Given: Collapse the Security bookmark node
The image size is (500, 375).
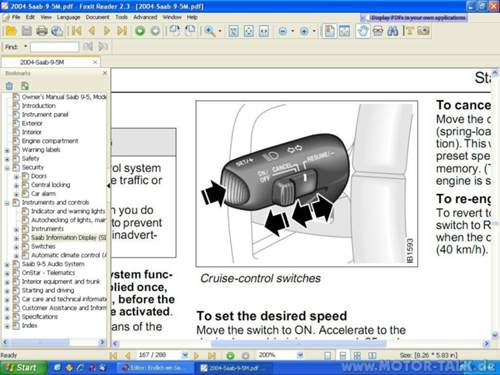Looking at the screenshot, I should tap(7, 168).
